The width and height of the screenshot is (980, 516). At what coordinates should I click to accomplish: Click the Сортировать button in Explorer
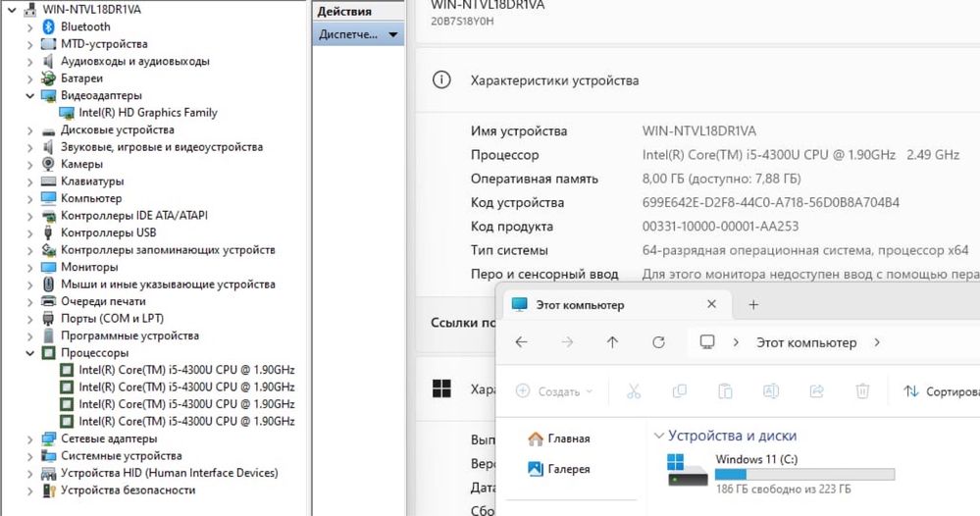click(941, 391)
